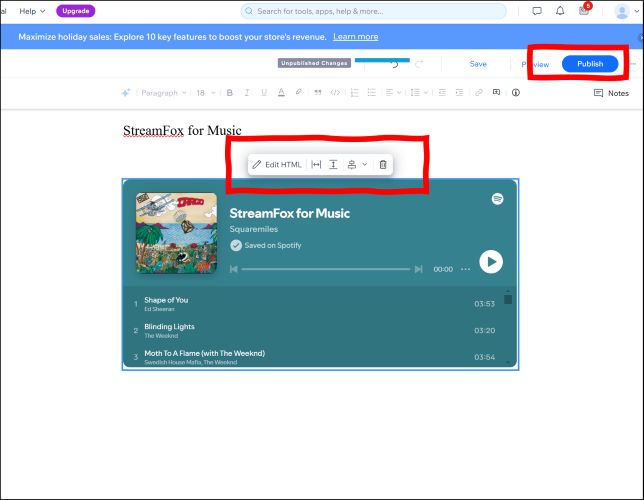Decrease text indent
The image size is (644, 500).
[442, 93]
